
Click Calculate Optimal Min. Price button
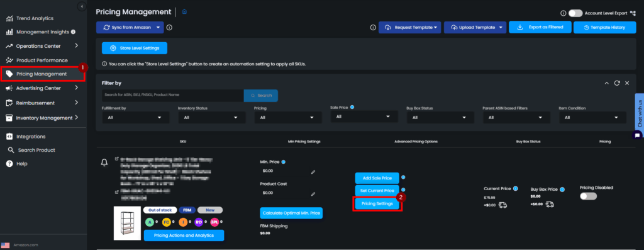pos(291,213)
